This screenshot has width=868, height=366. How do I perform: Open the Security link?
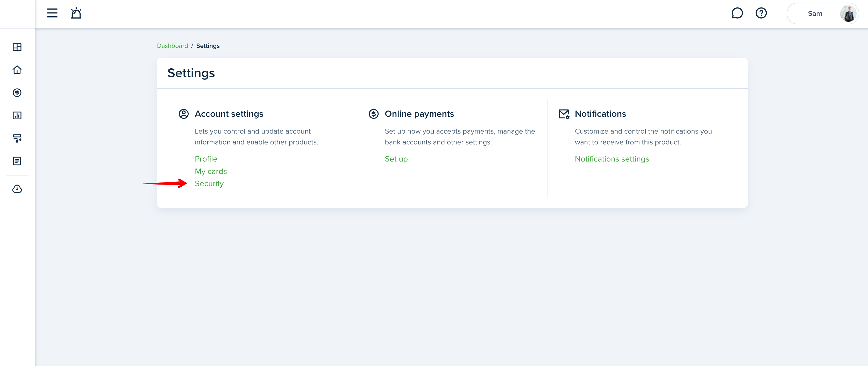tap(209, 184)
